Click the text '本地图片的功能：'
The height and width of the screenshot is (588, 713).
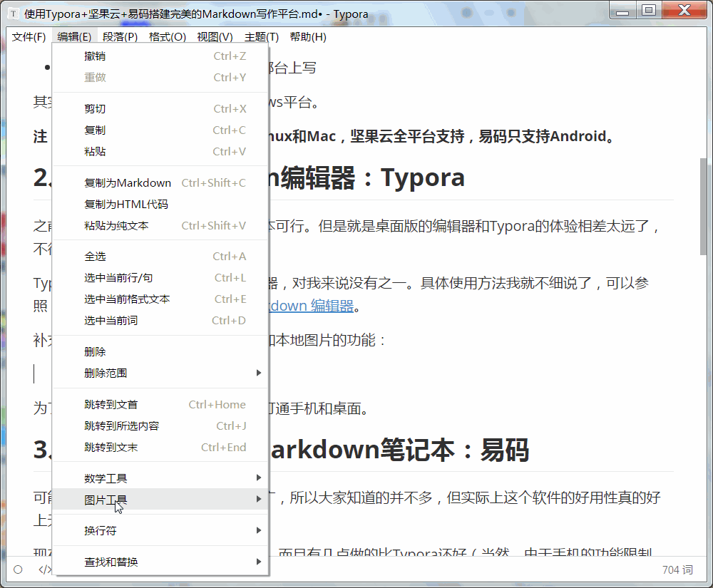[x=331, y=340]
